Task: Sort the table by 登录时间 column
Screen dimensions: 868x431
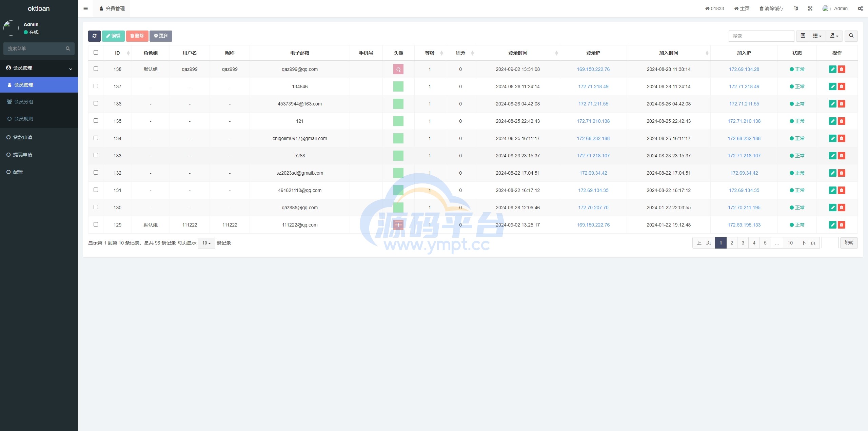Action: pos(518,53)
